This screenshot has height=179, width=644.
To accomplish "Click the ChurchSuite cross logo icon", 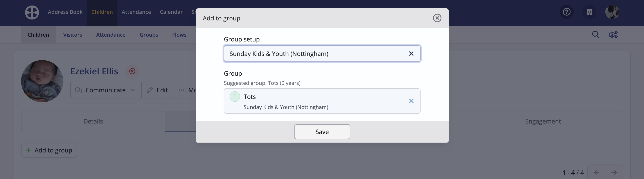I will 32,12.
